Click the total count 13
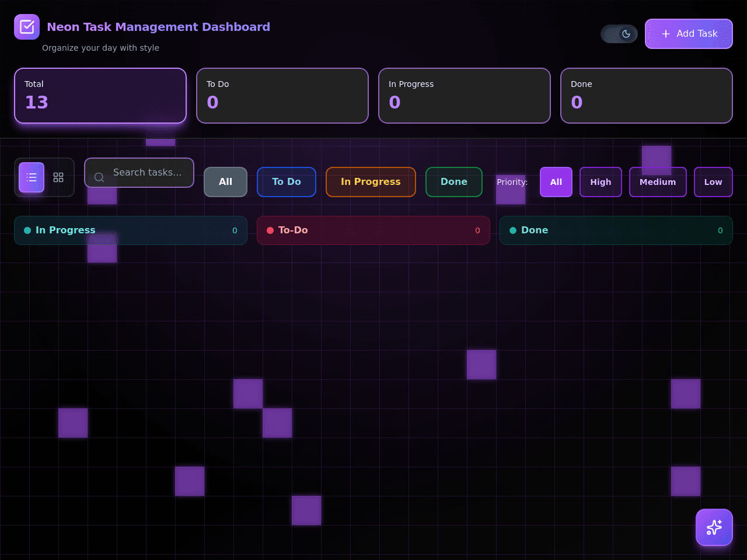The height and width of the screenshot is (560, 747). [36, 103]
